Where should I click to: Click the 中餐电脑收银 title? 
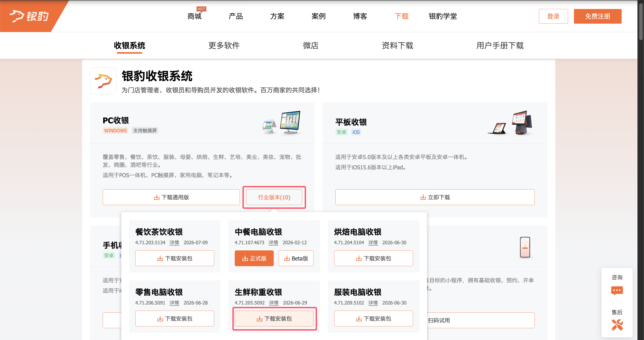tap(258, 232)
